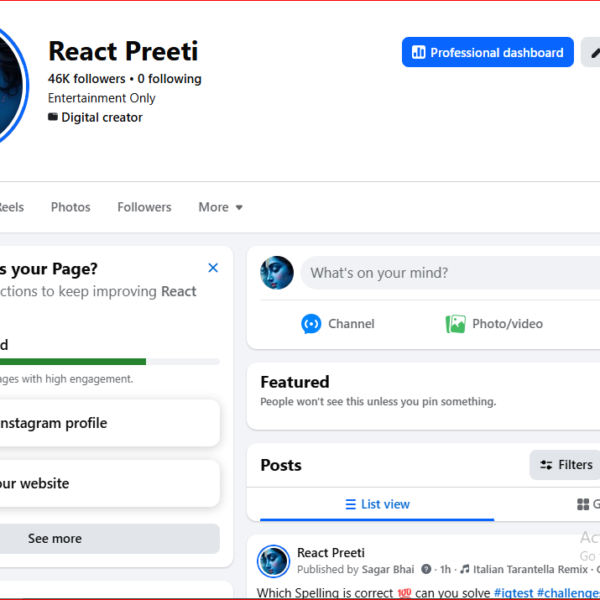Click the avatar beside What's on your mind
Screen dimensions: 600x600
pos(277,273)
